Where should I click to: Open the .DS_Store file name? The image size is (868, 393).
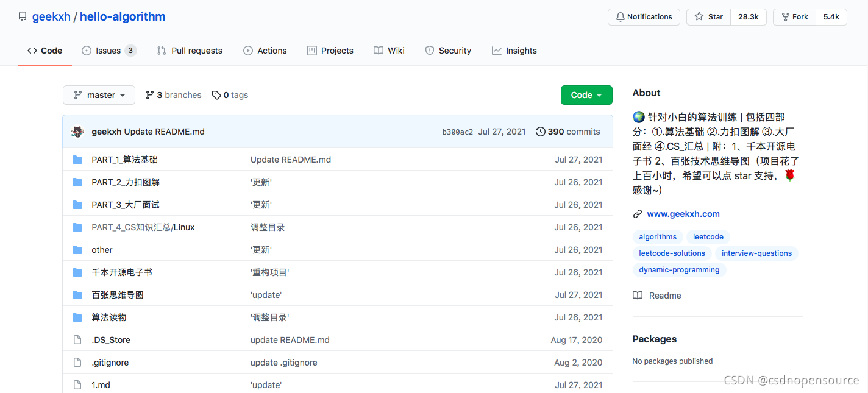(111, 340)
